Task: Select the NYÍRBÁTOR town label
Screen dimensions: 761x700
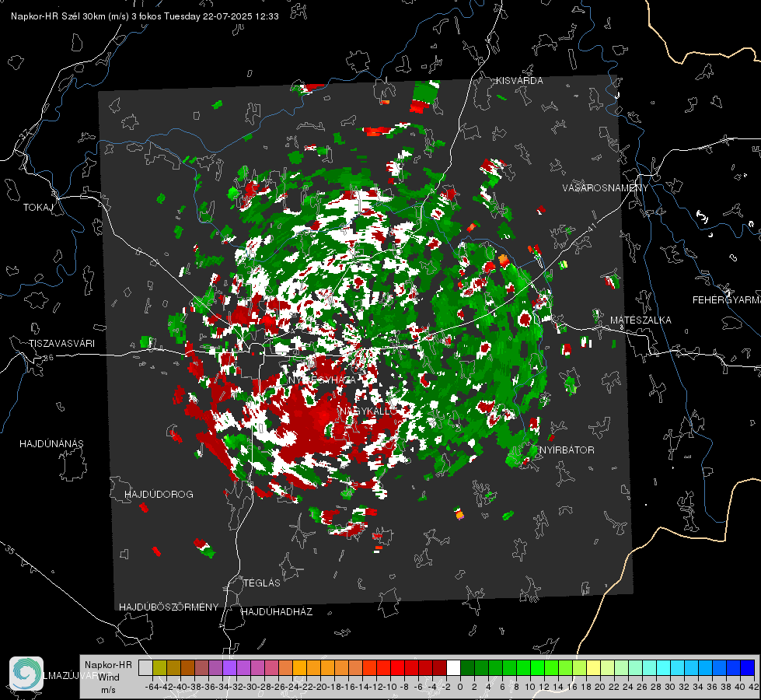Action: pos(567,450)
